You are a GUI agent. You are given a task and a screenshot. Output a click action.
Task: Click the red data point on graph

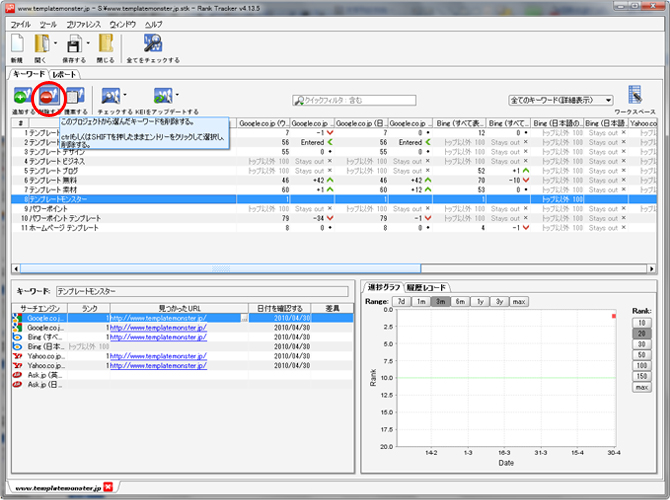click(x=614, y=316)
